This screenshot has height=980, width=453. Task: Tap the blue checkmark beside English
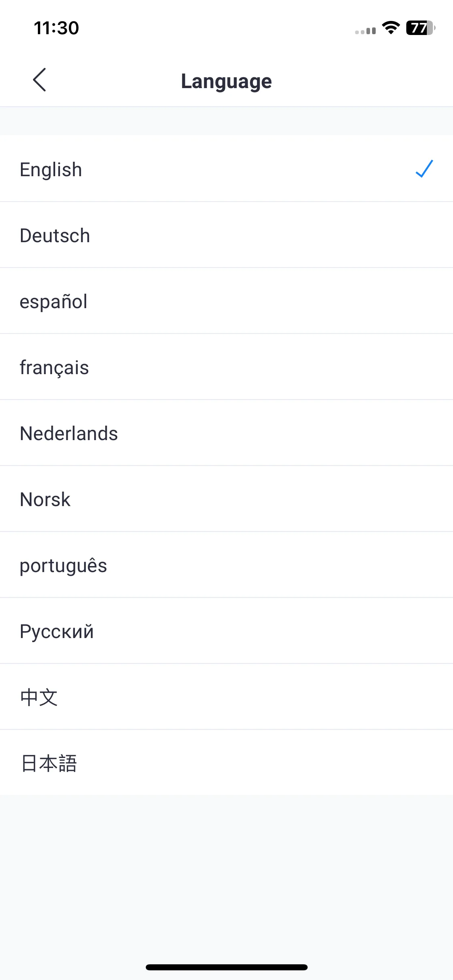click(424, 169)
